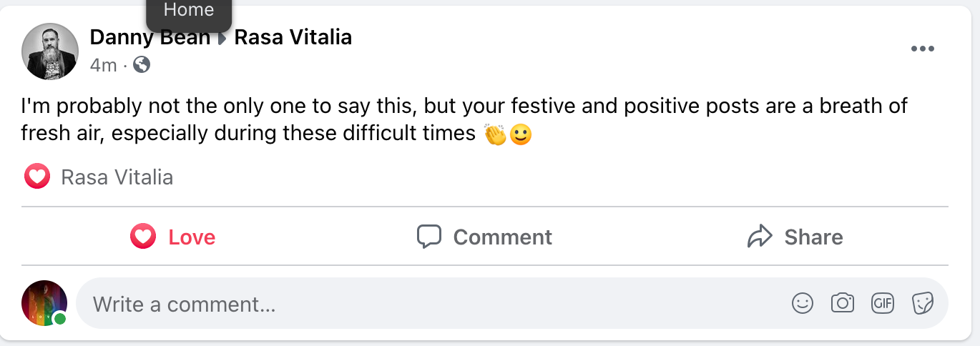Viewport: 980px width, 346px height.
Task: Click the emoji icon in comment box
Action: [803, 304]
